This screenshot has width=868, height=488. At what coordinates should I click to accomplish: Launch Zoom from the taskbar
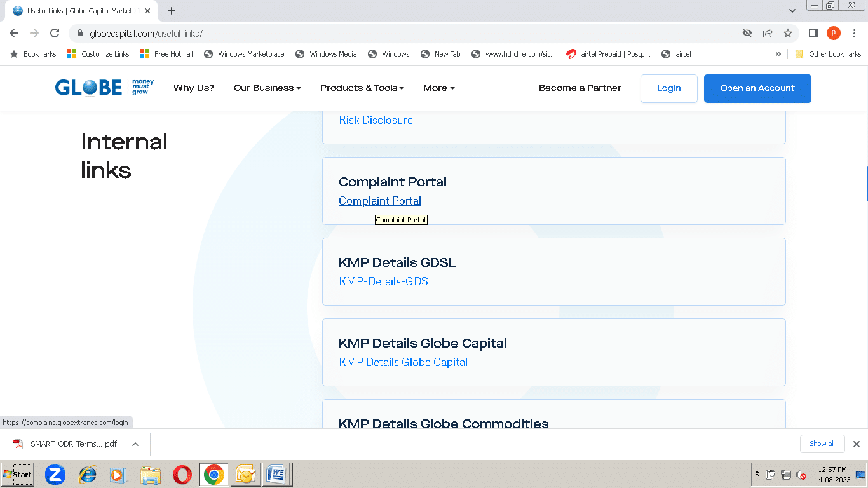point(55,475)
